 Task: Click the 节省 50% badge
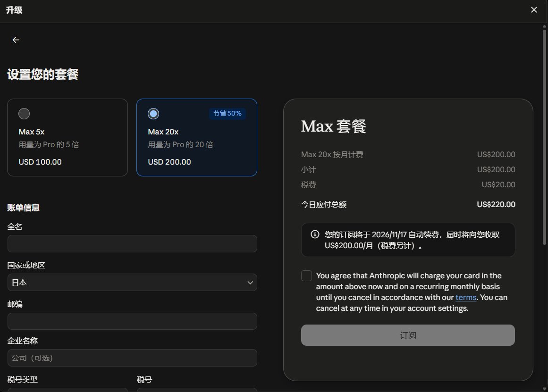228,113
